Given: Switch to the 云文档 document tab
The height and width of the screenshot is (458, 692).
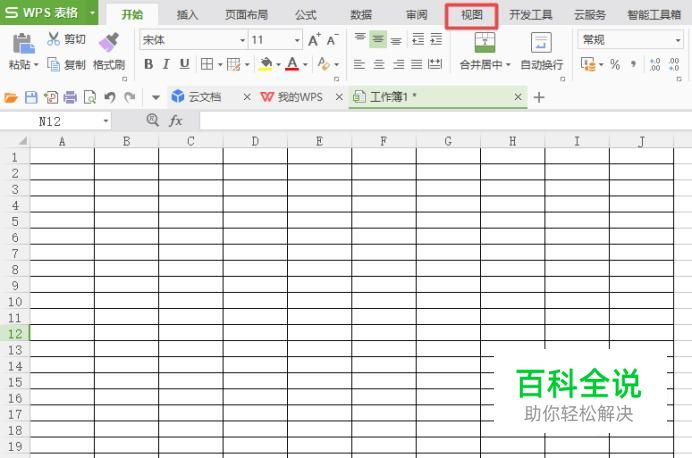Looking at the screenshot, I should [x=204, y=97].
